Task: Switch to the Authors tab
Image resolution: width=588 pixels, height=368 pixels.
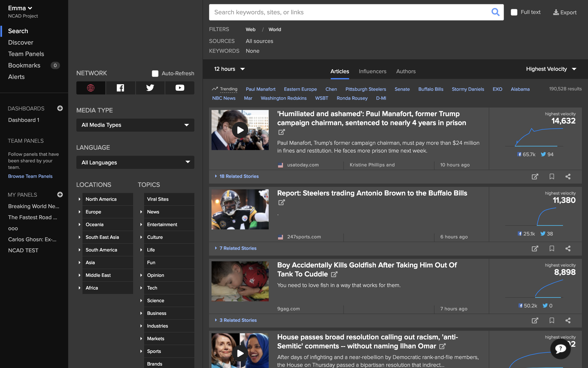Action: tap(406, 71)
